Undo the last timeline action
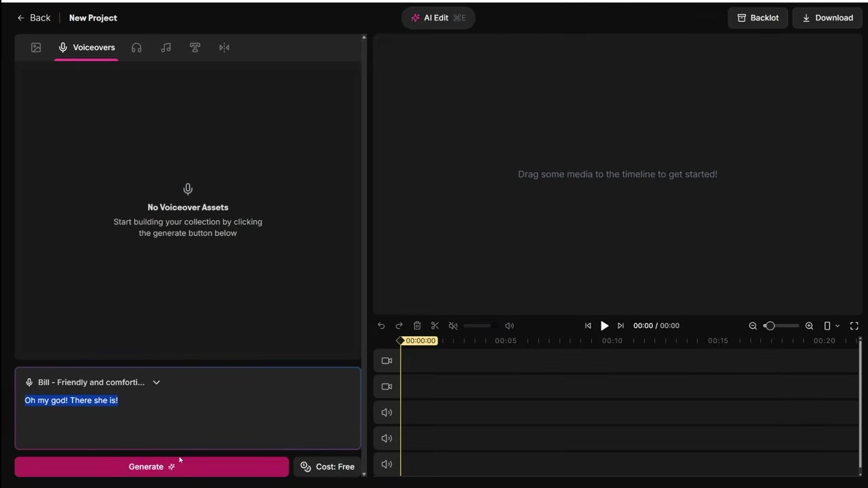Screen dimensions: 868x488 point(381,326)
